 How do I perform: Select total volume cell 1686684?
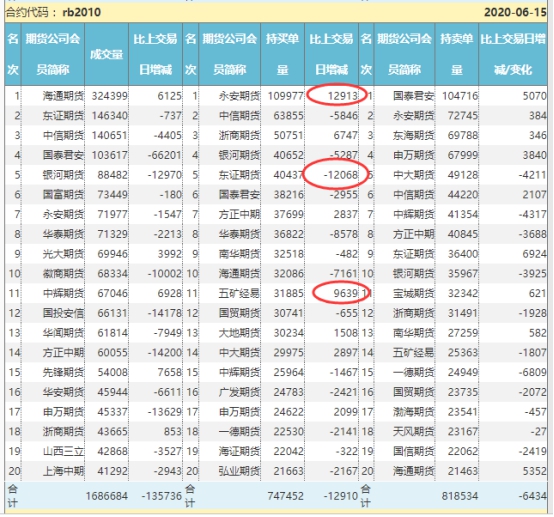[106, 496]
